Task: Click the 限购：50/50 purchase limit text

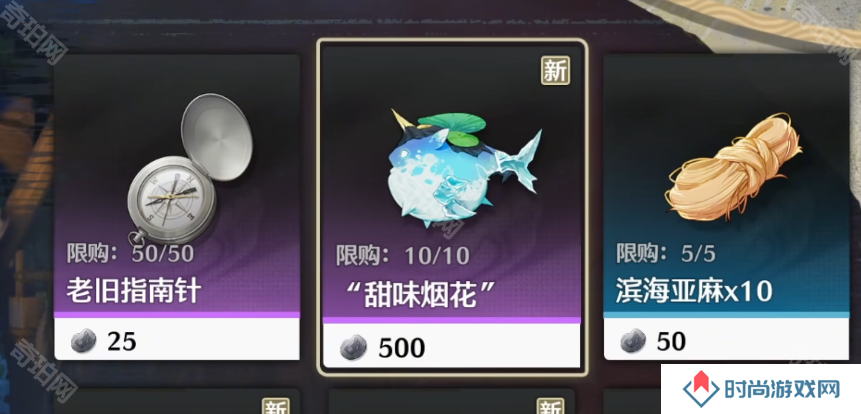Action: coord(130,253)
